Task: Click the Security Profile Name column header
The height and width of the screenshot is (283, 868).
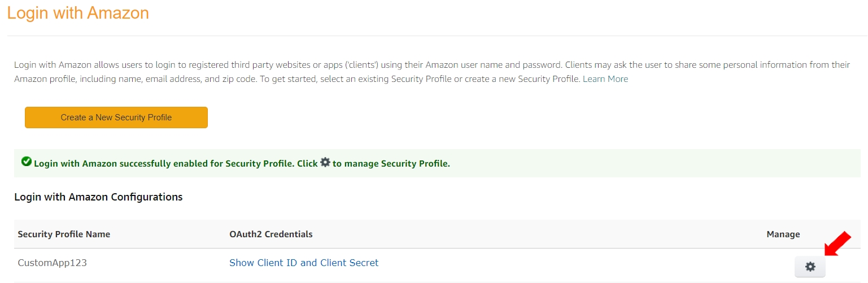Action: (x=64, y=234)
